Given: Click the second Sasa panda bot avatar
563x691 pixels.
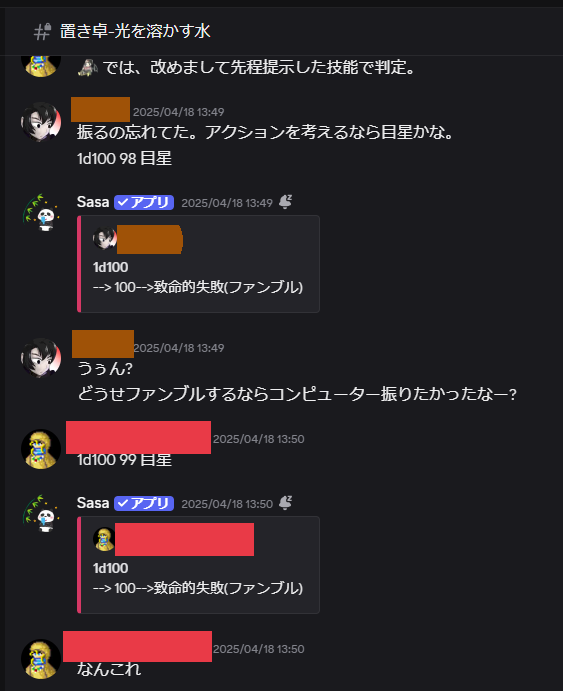Looking at the screenshot, I should pyautogui.click(x=41, y=514).
